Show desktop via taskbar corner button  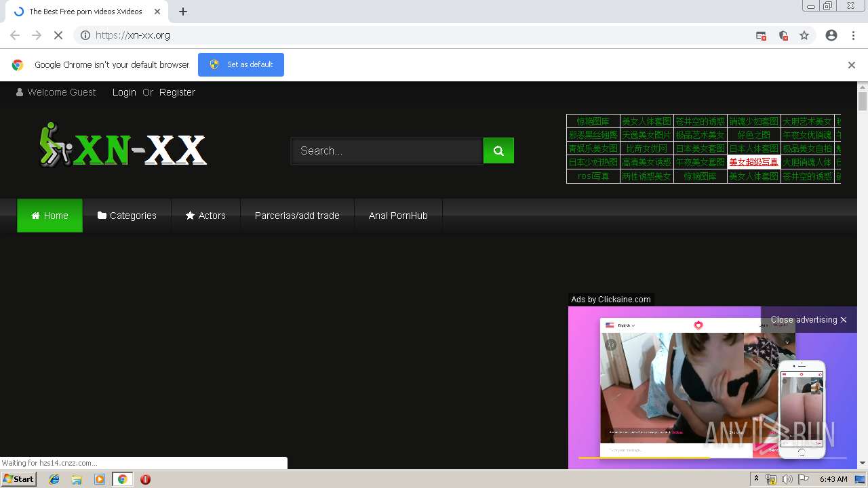point(861,479)
